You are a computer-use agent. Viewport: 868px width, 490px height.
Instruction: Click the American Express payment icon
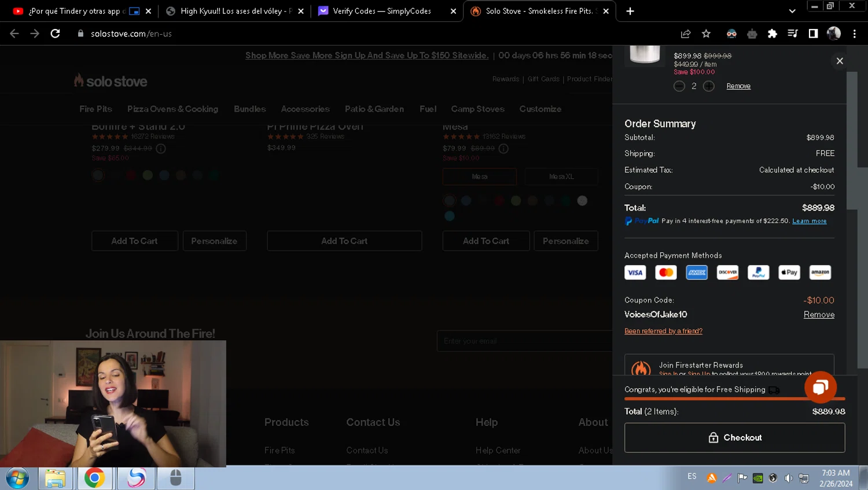pyautogui.click(x=697, y=272)
